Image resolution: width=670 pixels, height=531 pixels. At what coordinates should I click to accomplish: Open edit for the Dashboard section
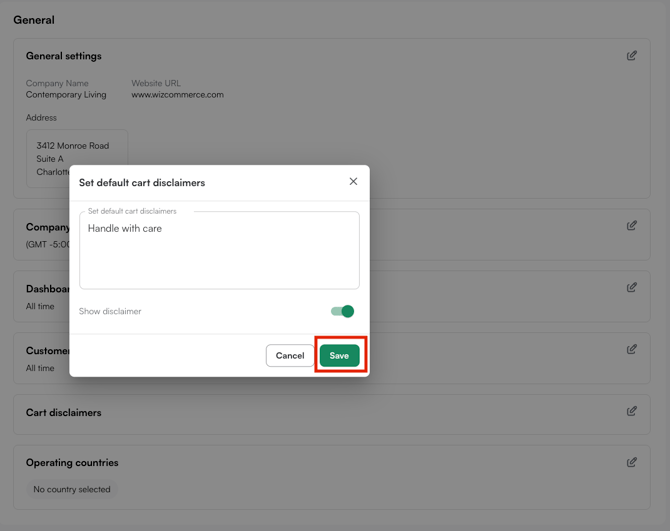coord(632,288)
